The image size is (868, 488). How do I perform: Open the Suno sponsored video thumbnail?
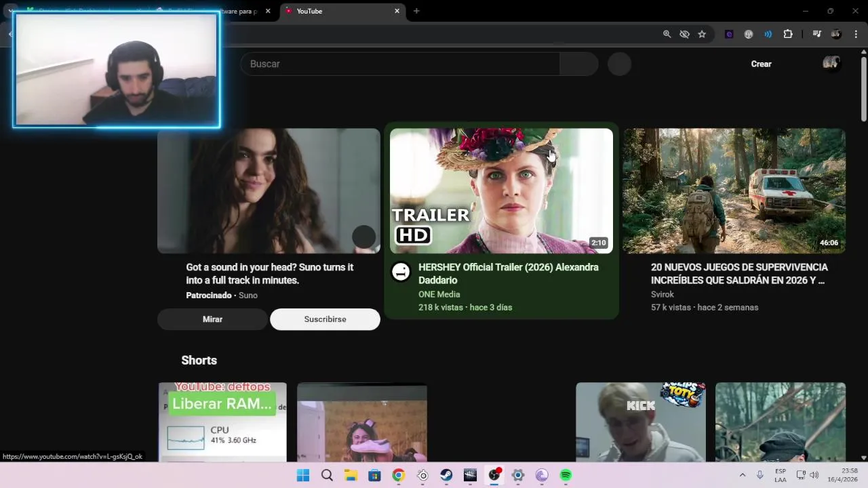pyautogui.click(x=269, y=191)
